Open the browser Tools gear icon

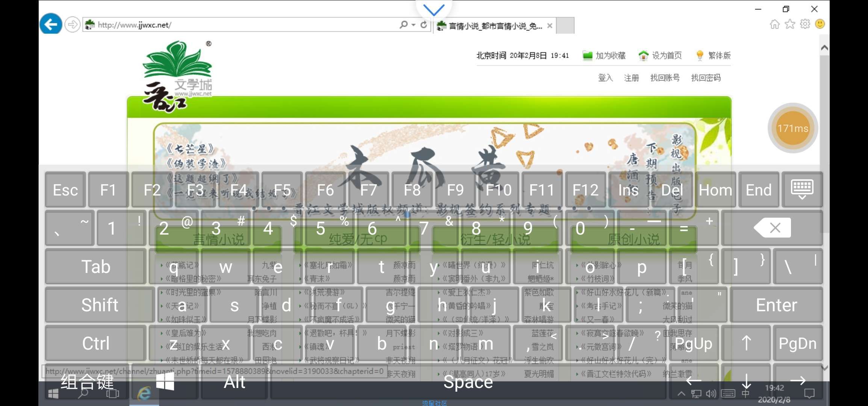click(805, 24)
